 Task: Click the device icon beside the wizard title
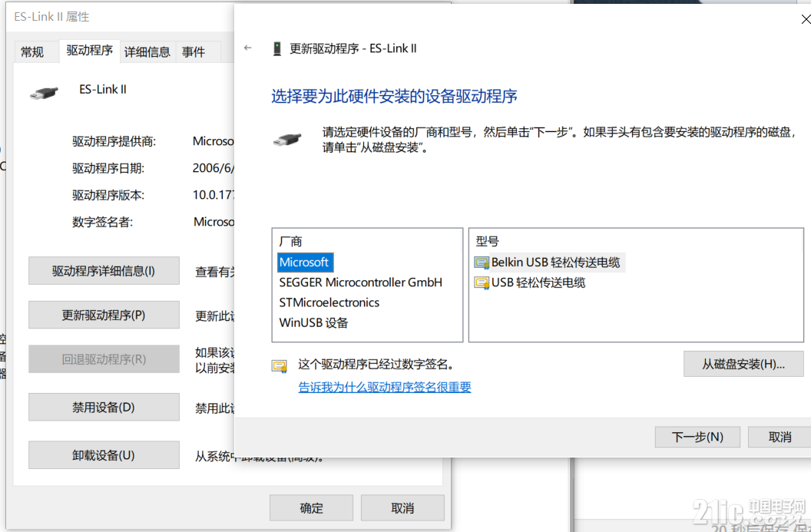tap(277, 48)
